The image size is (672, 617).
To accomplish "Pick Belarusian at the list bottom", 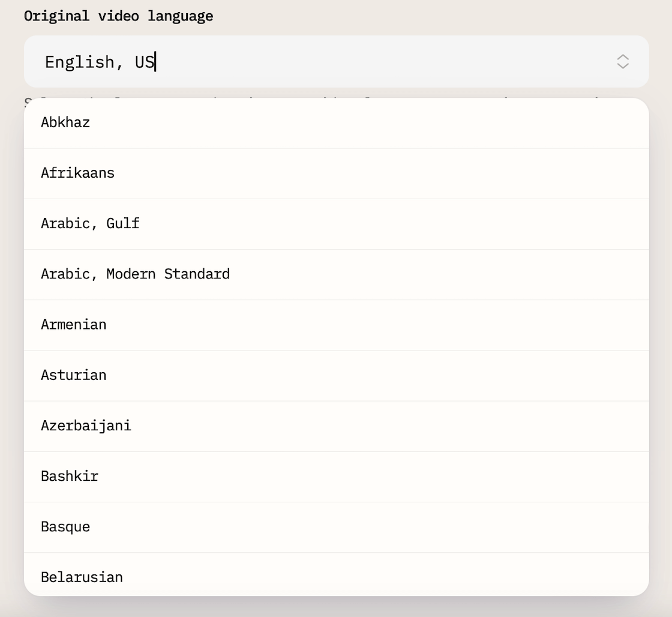I will (x=82, y=576).
